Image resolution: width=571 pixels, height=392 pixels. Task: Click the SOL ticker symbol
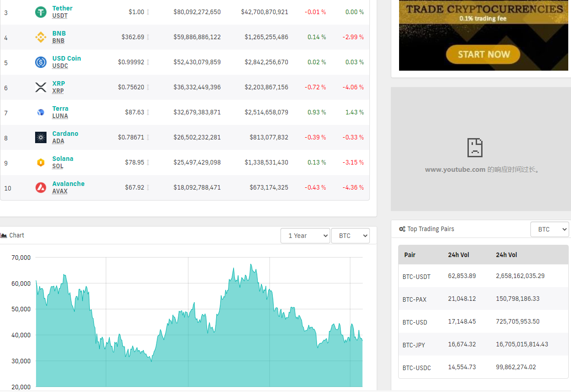(x=58, y=166)
